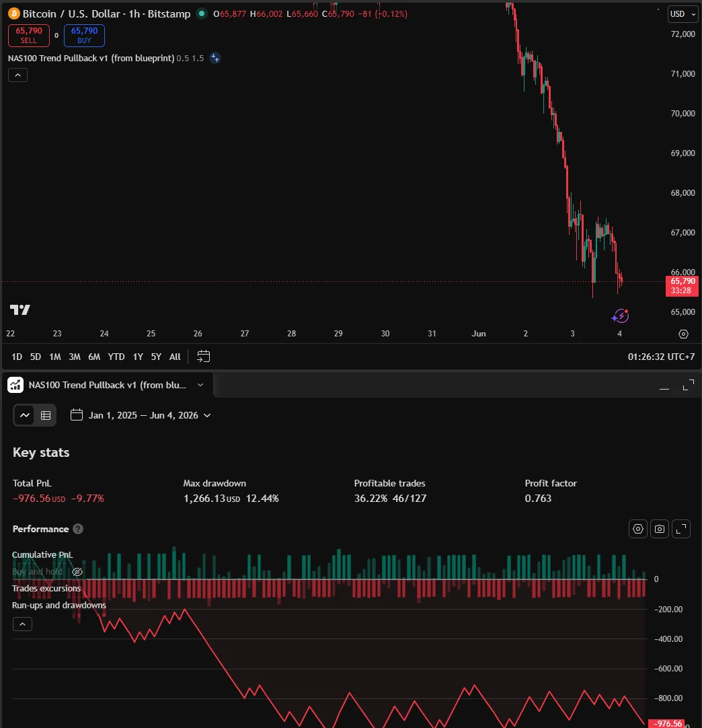The image size is (702, 728).
Task: Click the -976.56 equity axis label
Action: tap(668, 723)
